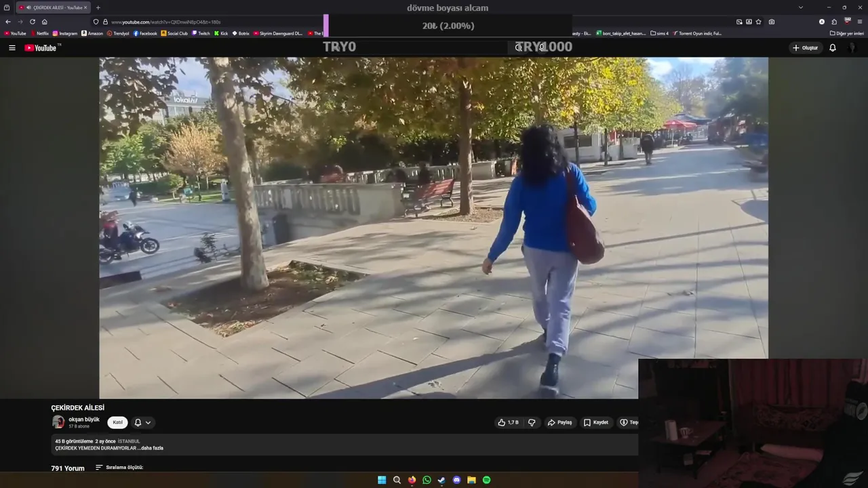The image size is (868, 488).
Task: Click the Oluştur create button
Action: pyautogui.click(x=805, y=48)
